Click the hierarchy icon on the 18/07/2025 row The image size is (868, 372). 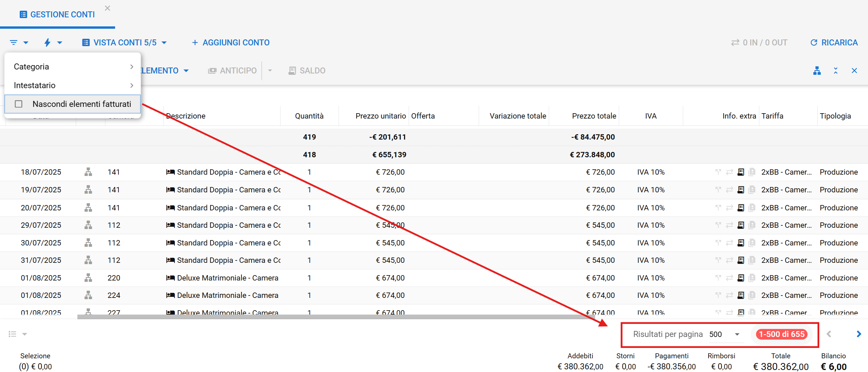pos(88,172)
